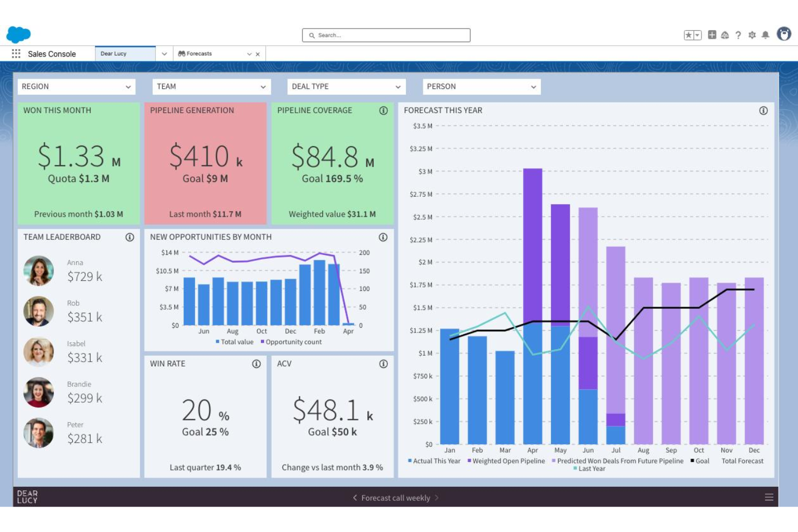Screen dimensions: 798x532
Task: Open the PERSON filter dropdown
Action: [x=481, y=86]
